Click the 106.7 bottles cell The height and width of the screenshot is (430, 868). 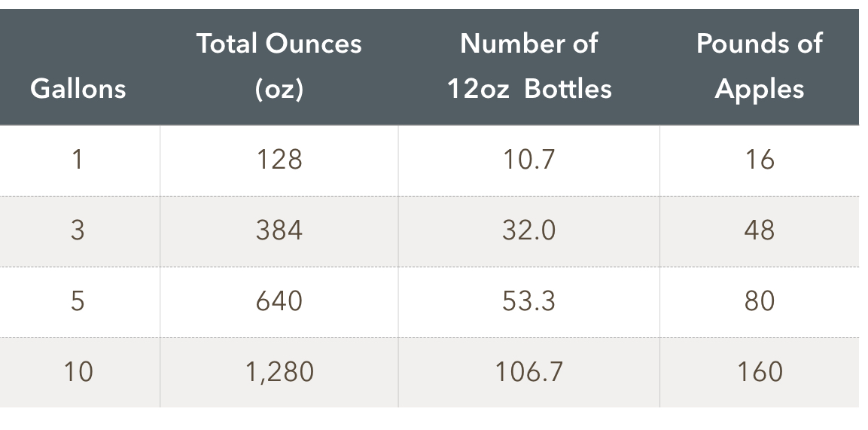click(529, 372)
